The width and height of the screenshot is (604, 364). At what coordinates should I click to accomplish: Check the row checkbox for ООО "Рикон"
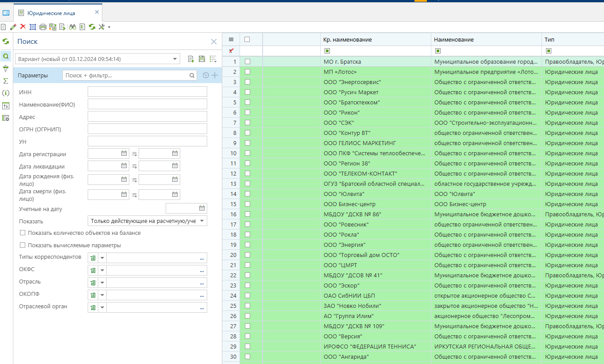[x=248, y=112]
